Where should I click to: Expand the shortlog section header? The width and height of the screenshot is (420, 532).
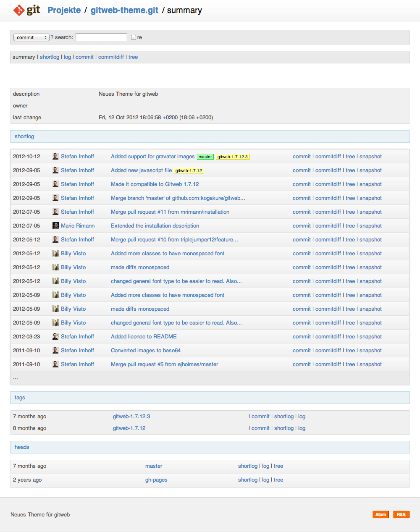(24, 136)
